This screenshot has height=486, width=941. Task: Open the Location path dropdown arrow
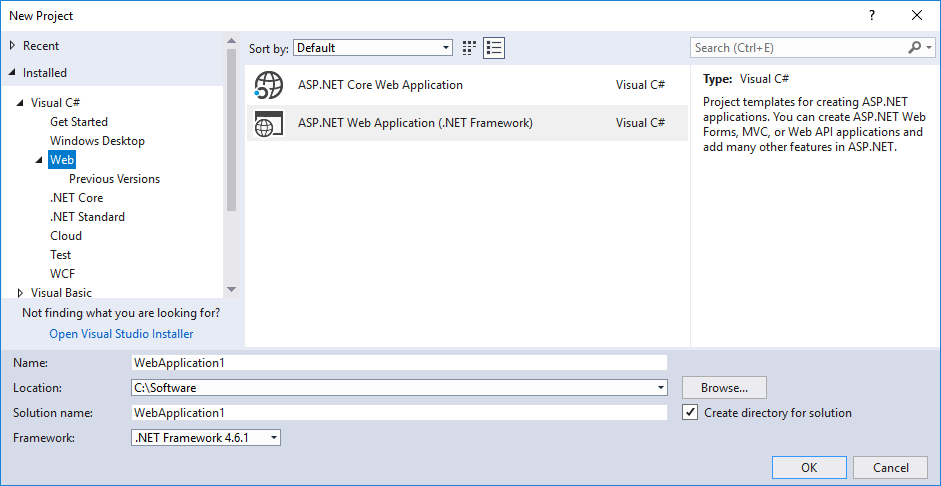click(661, 388)
